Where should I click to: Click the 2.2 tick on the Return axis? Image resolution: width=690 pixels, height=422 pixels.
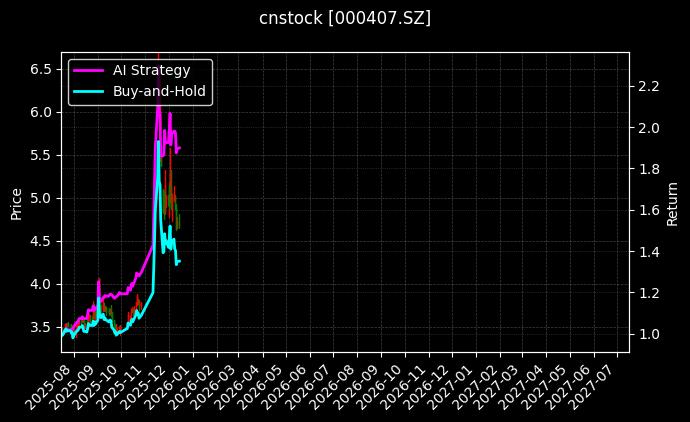point(649,87)
